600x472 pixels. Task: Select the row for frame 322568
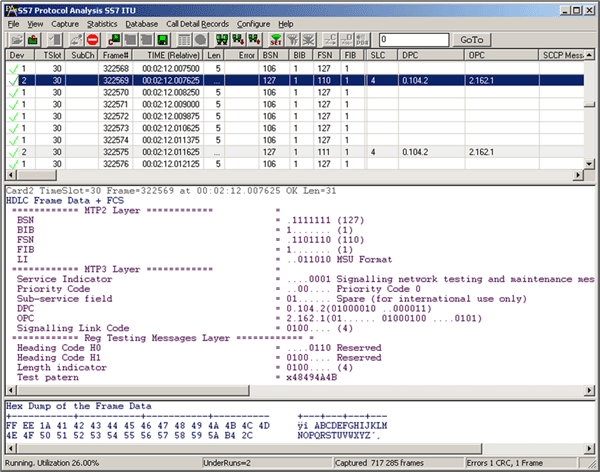coord(295,69)
